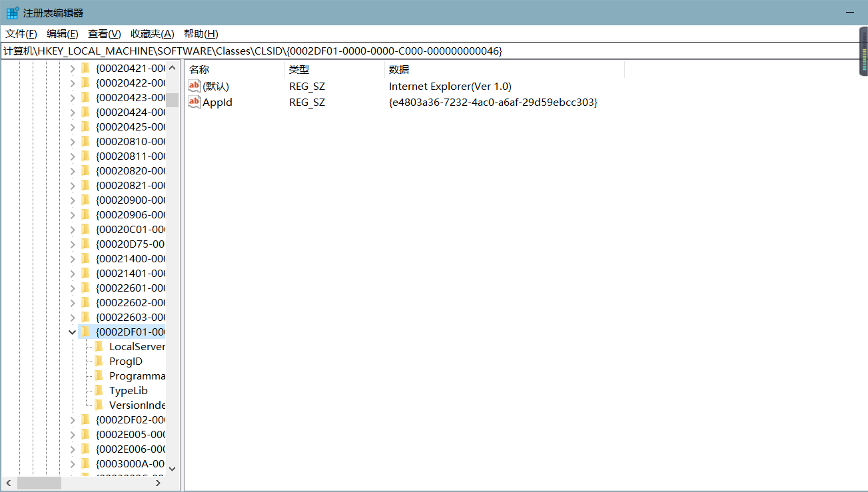868x492 pixels.
Task: Click the folder icon of {00020820-000 key
Action: [x=85, y=170]
